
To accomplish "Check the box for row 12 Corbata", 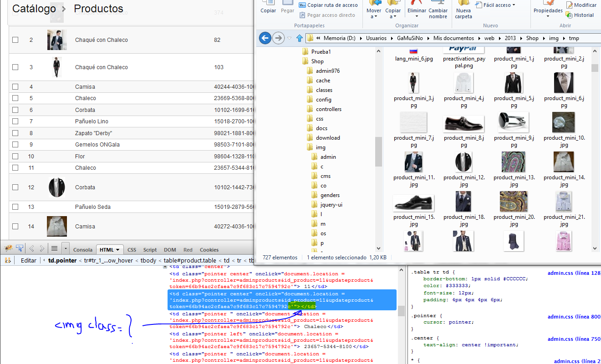I will [15, 187].
